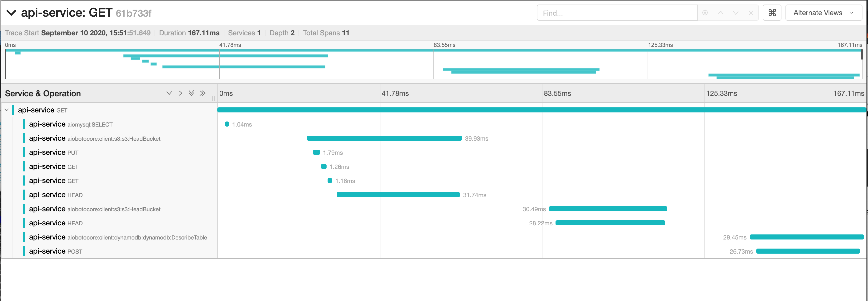The height and width of the screenshot is (301, 868).
Task: Collapse the root api-service GET span
Action: (6, 110)
